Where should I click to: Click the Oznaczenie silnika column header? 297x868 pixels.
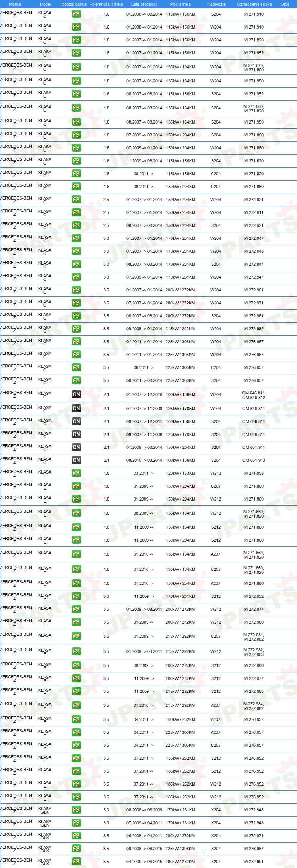[x=254, y=4]
